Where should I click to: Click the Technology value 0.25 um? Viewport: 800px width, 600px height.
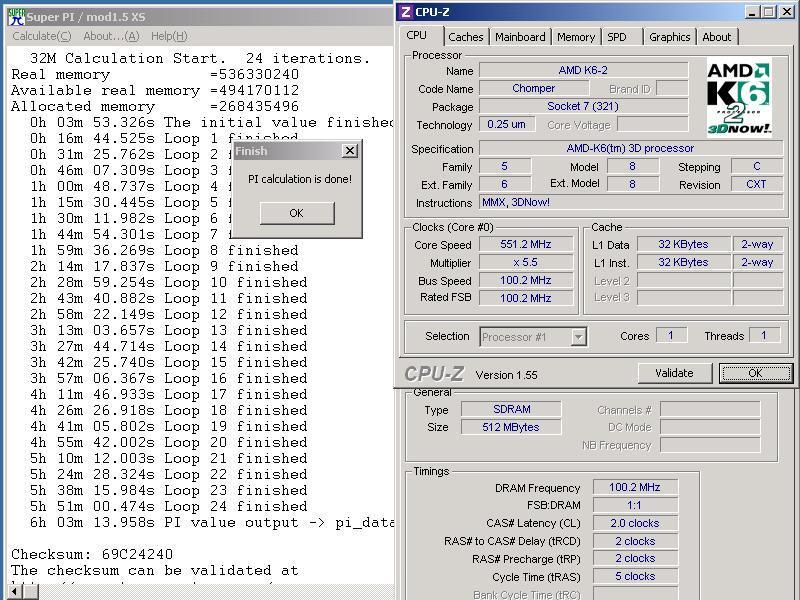tap(507, 124)
